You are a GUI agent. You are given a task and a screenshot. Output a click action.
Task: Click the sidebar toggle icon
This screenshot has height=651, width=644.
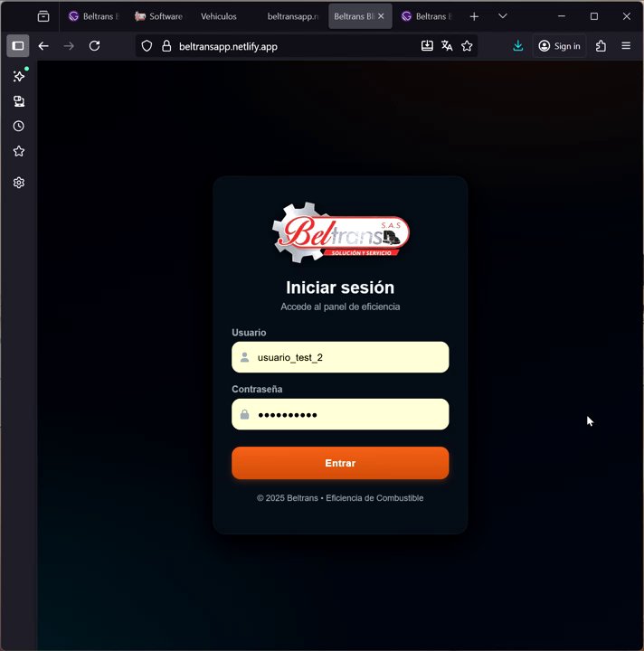click(x=18, y=46)
